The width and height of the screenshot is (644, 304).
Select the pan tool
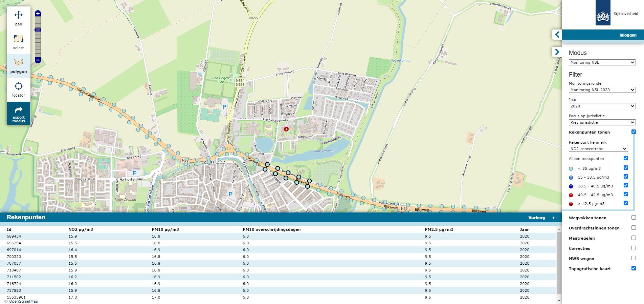coord(19,18)
